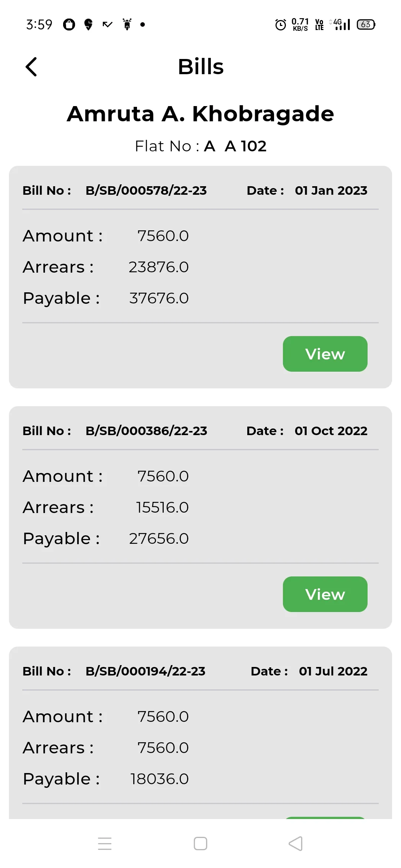Tap the bug debug notification icon
The image size is (401, 868).
click(x=127, y=24)
